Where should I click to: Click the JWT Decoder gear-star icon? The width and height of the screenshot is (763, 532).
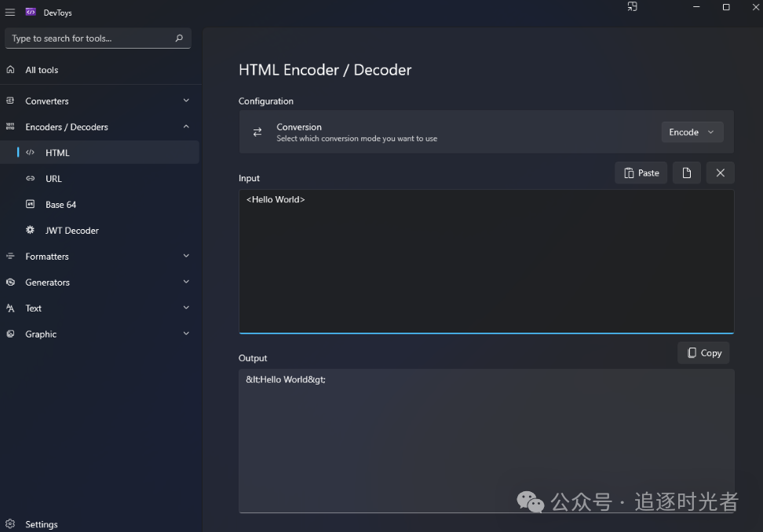coord(30,230)
